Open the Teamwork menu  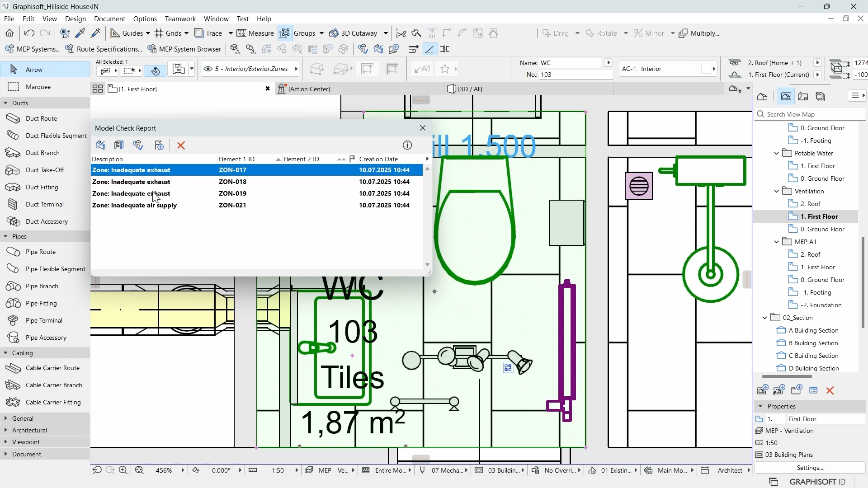point(180,19)
